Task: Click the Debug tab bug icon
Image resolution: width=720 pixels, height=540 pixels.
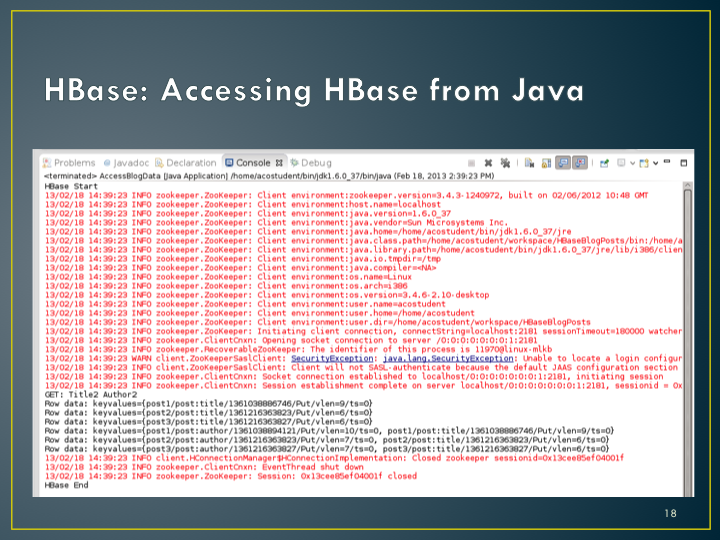Action: [294, 163]
